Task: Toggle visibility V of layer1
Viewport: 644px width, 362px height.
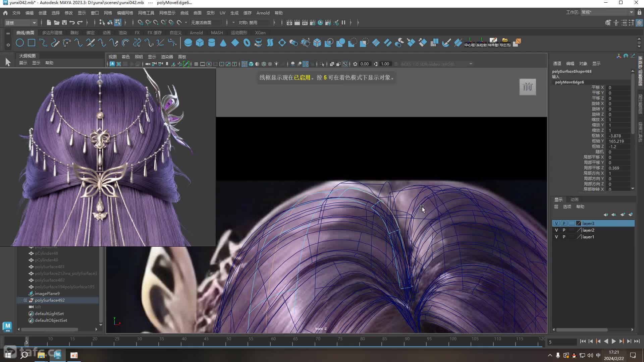Action: pyautogui.click(x=556, y=237)
